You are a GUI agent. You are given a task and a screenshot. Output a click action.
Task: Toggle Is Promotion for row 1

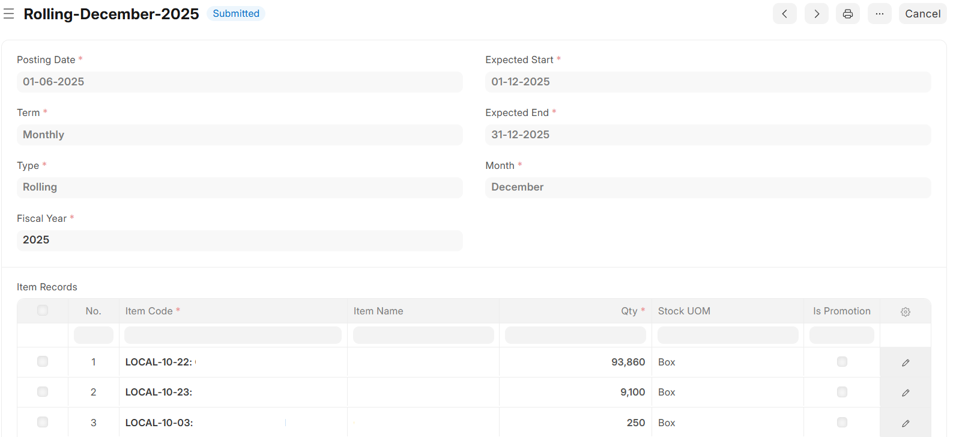[x=842, y=361]
